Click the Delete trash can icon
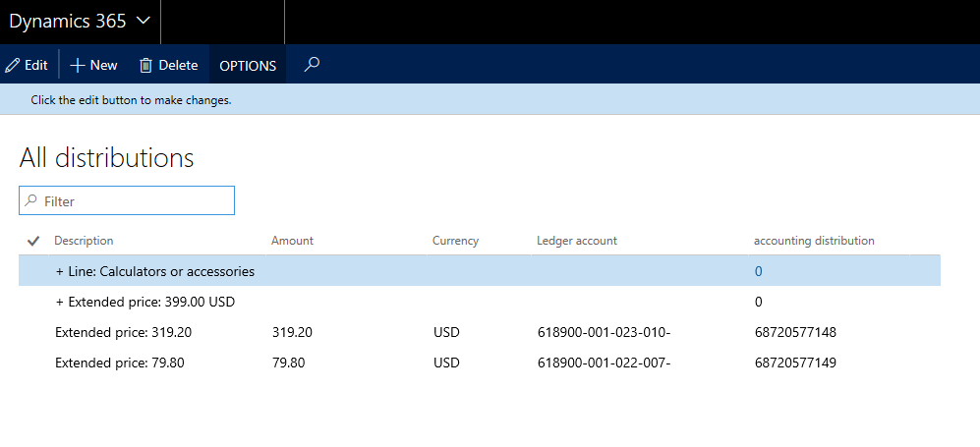This screenshot has height=447, width=980. (145, 65)
